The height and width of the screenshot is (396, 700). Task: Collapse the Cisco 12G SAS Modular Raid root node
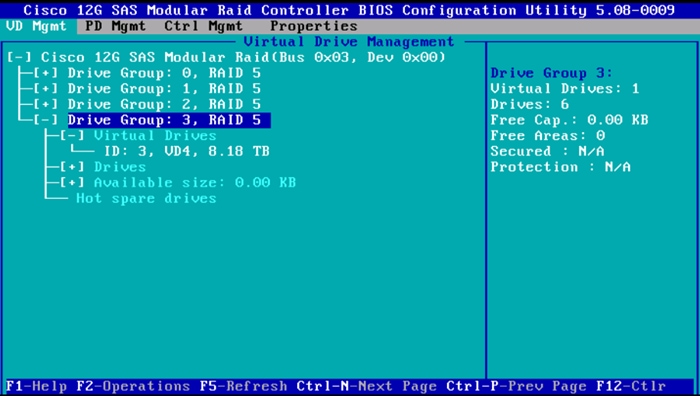pos(19,58)
